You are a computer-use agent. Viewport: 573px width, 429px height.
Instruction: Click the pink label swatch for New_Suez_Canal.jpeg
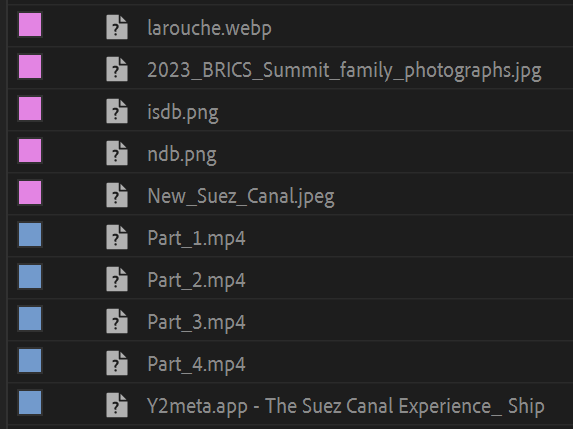pyautogui.click(x=30, y=193)
